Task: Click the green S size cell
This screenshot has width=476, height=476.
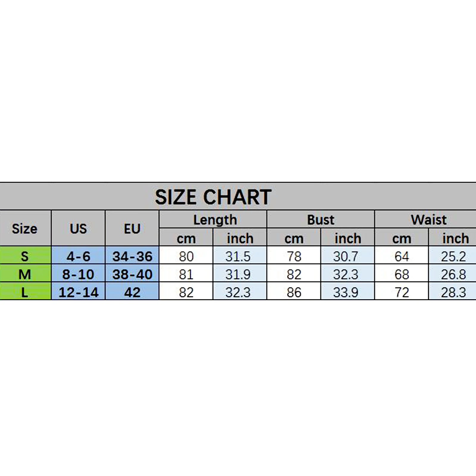Action: click(25, 256)
